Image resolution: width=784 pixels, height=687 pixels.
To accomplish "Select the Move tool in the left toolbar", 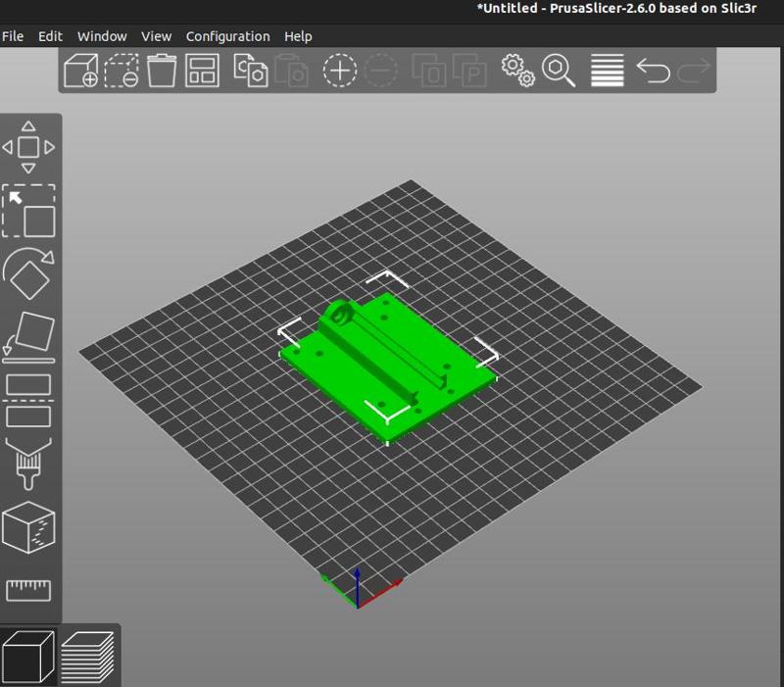I will point(28,148).
